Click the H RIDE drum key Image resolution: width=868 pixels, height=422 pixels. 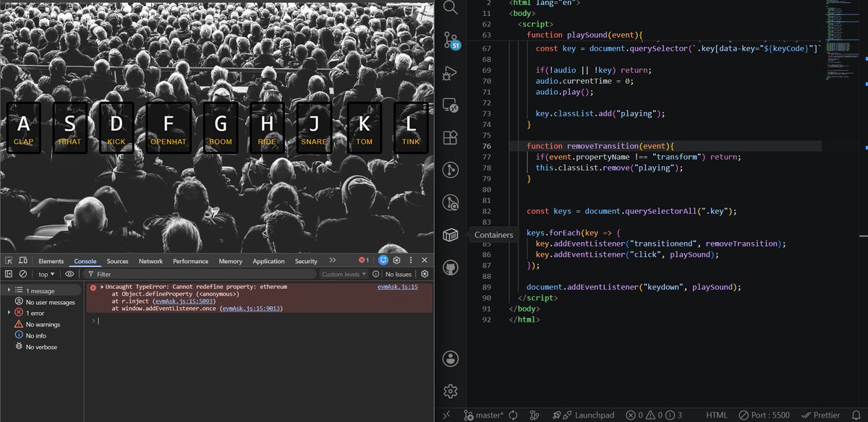click(267, 128)
